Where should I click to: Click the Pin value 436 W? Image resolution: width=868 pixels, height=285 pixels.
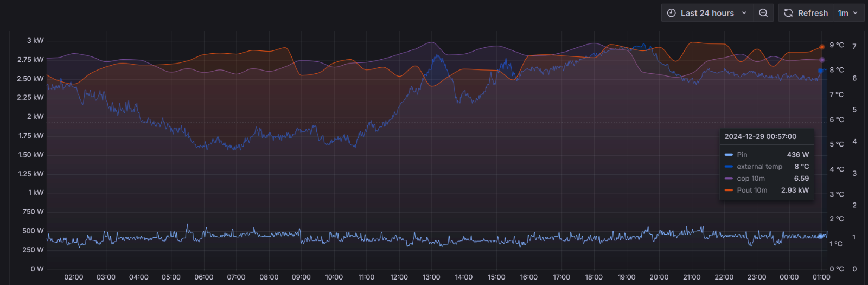798,155
